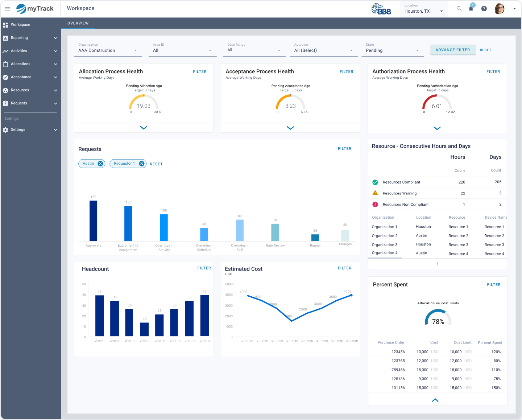Open the user profile avatar

(500, 9)
